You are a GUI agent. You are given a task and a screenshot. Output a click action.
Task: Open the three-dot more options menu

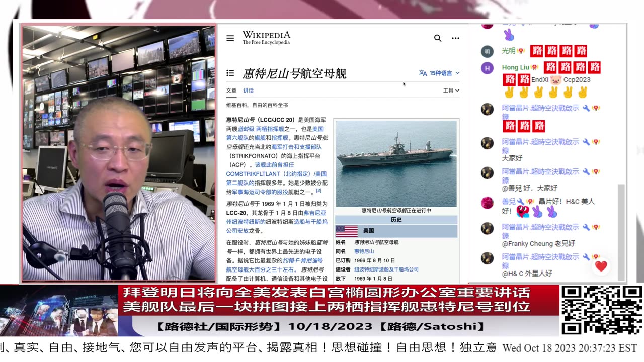pyautogui.click(x=455, y=38)
